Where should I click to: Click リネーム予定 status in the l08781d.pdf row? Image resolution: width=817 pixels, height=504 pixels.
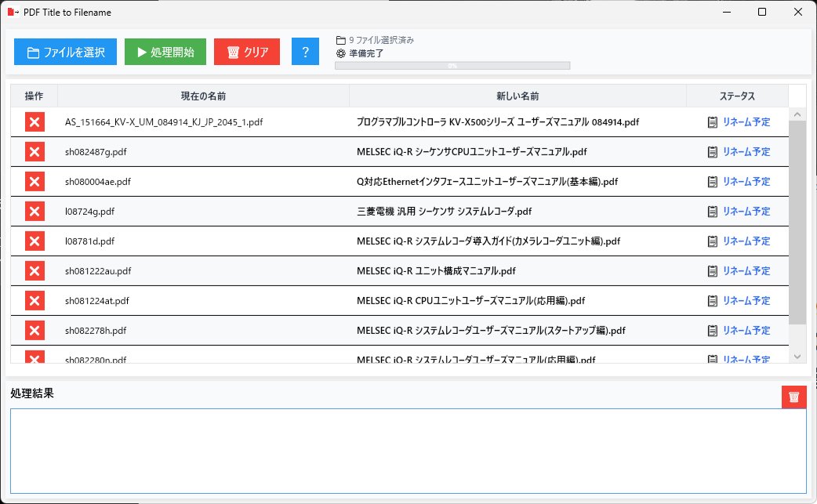click(746, 241)
